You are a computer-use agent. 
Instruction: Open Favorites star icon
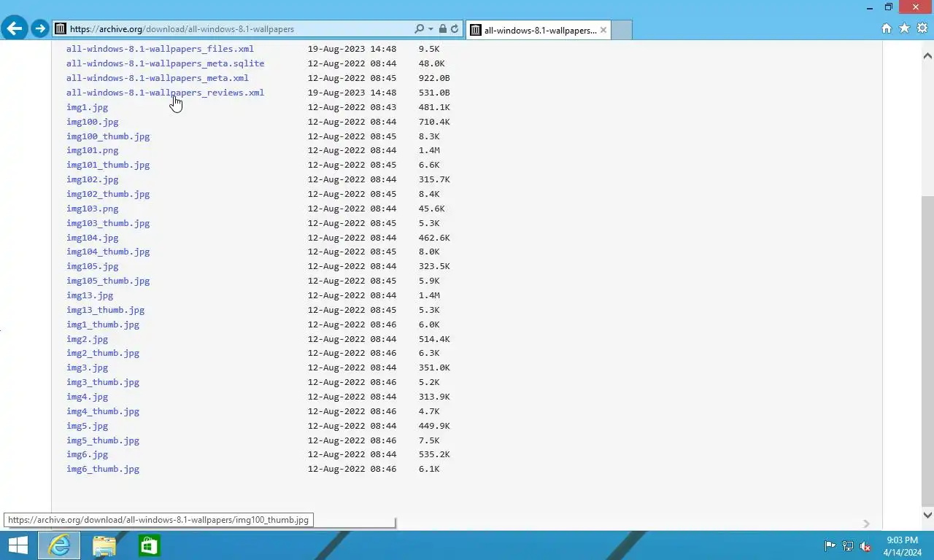(x=904, y=28)
